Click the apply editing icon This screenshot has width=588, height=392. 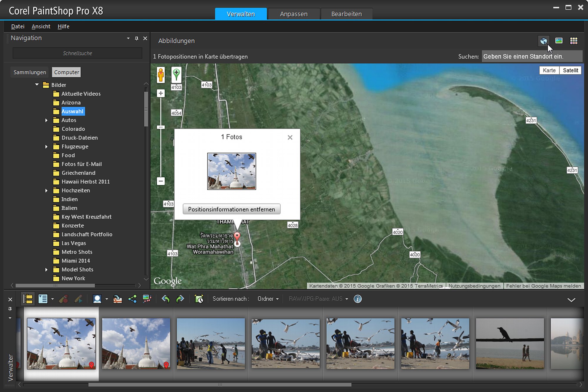pyautogui.click(x=78, y=299)
